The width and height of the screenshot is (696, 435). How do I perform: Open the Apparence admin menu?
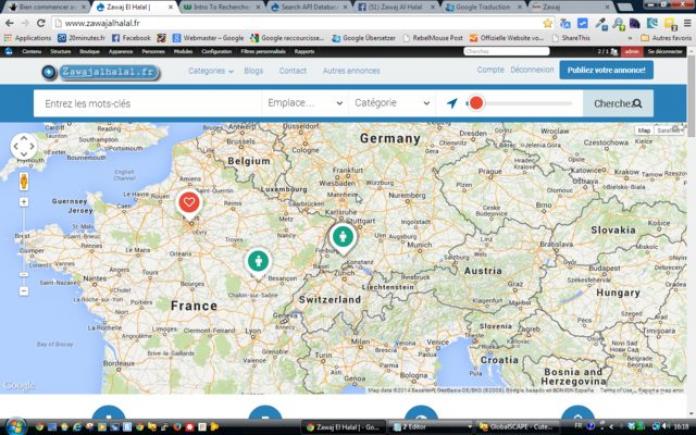121,51
